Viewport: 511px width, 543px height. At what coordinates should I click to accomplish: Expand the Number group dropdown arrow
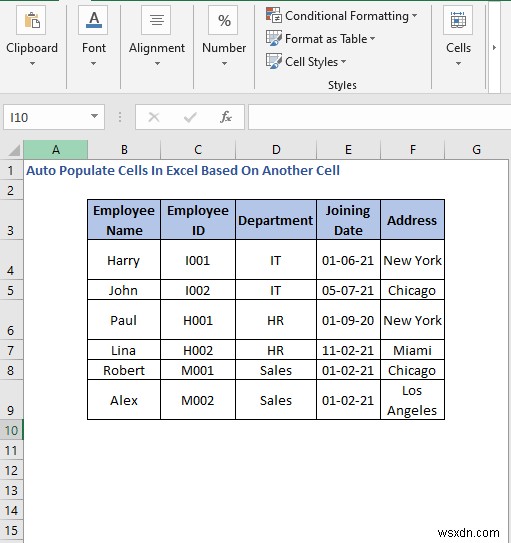tap(224, 63)
